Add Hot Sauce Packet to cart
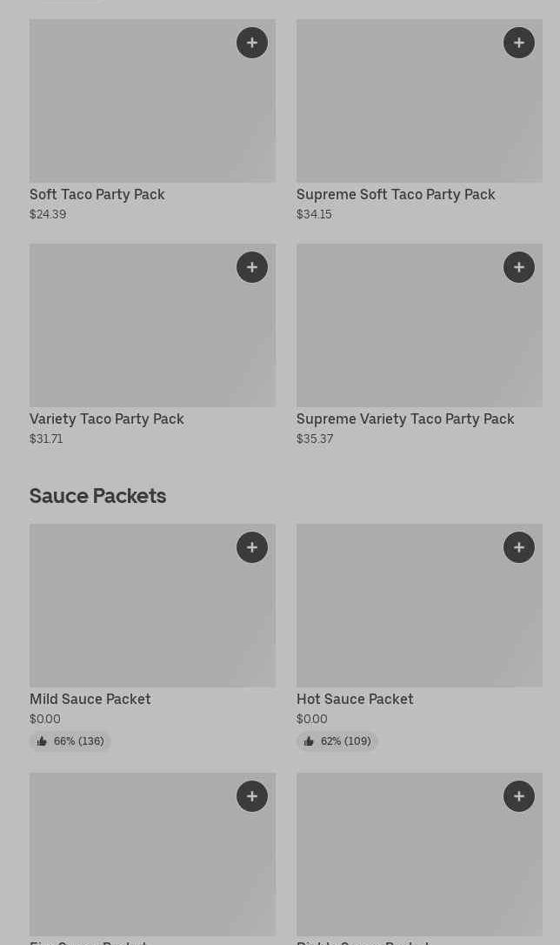 coord(519,547)
